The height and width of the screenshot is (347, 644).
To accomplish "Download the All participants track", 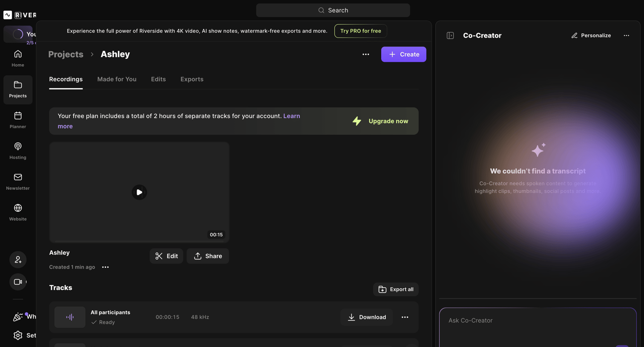I will [367, 317].
